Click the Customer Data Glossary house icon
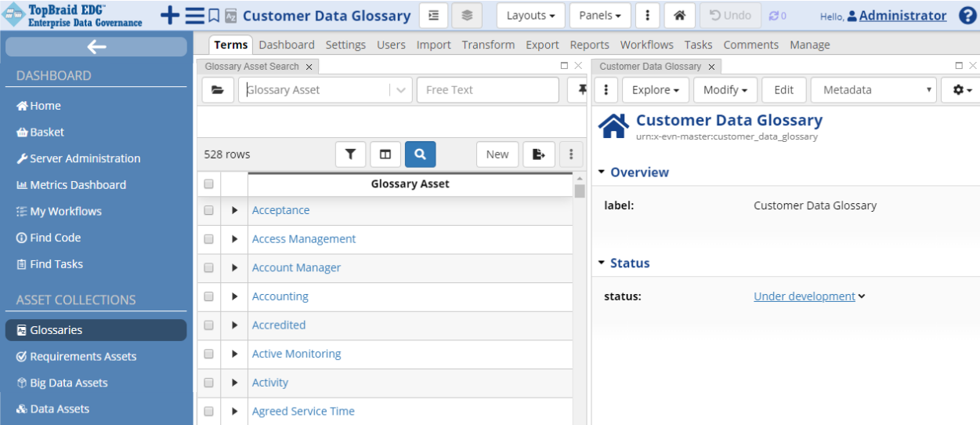980x425 pixels. [613, 125]
